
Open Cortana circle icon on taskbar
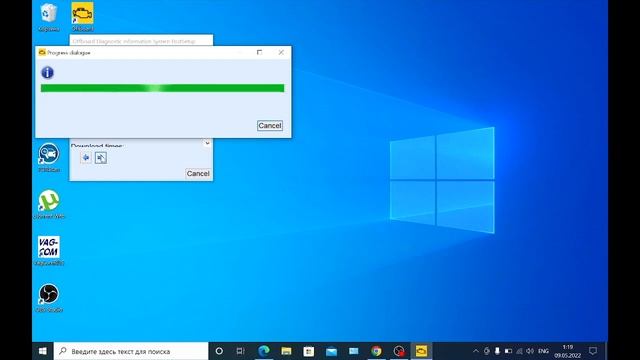pyautogui.click(x=219, y=351)
